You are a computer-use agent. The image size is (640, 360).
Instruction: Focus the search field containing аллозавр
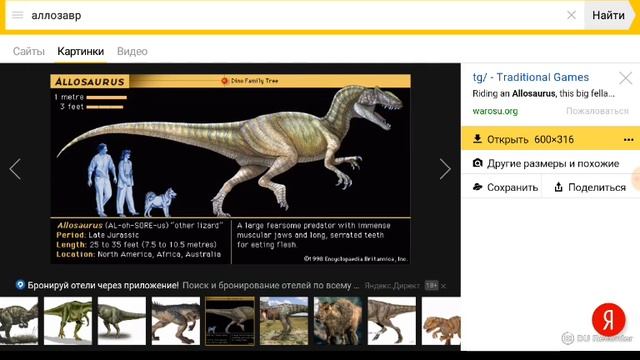294,15
